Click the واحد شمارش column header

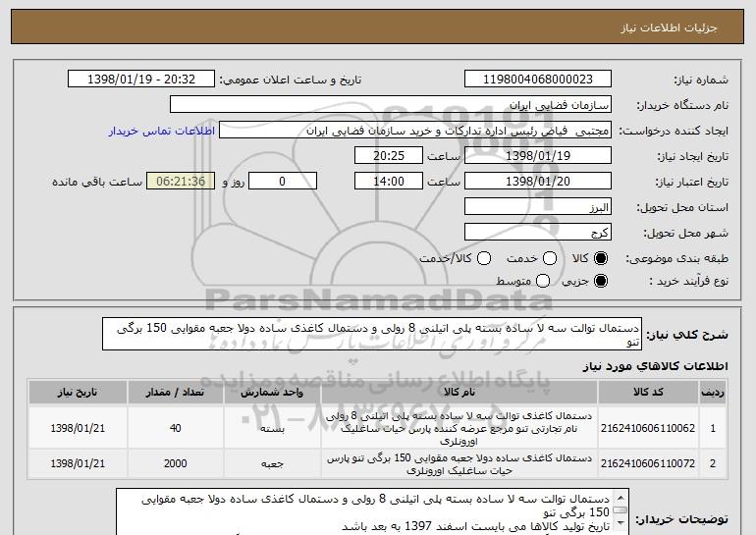(272, 393)
